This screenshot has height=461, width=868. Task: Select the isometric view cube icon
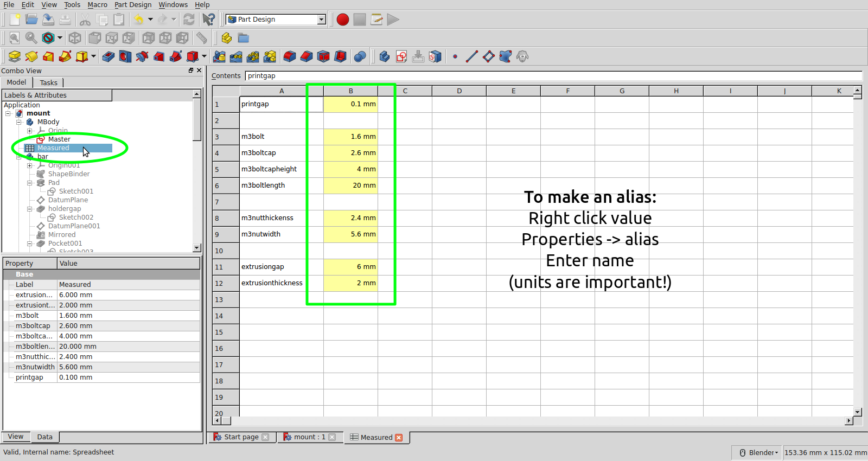click(x=75, y=38)
